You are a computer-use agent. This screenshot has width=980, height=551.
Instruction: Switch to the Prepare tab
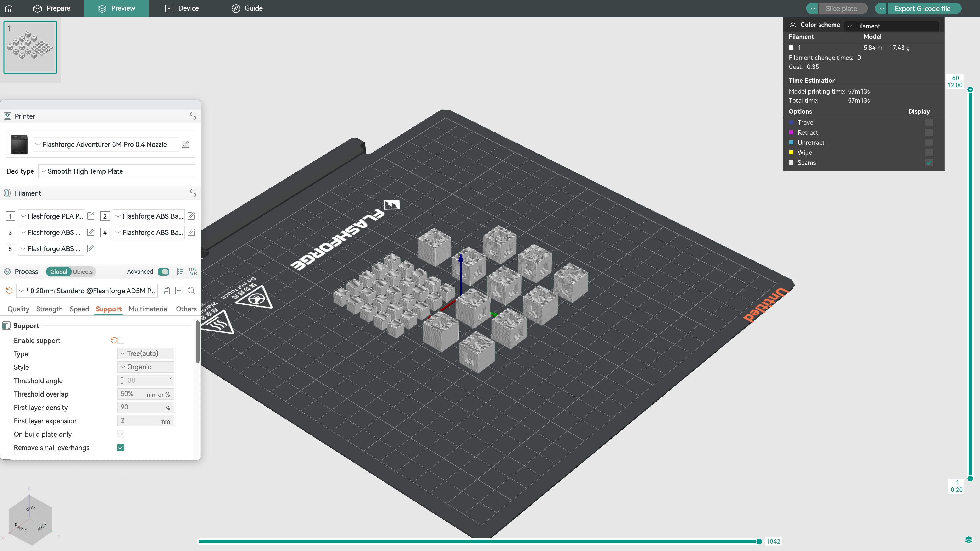click(52, 8)
